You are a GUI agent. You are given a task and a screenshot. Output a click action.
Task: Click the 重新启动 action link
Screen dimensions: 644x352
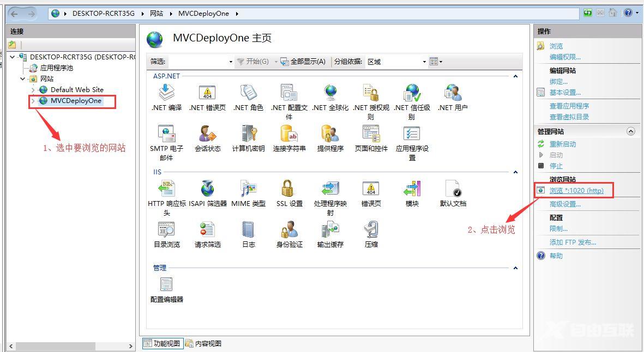563,144
